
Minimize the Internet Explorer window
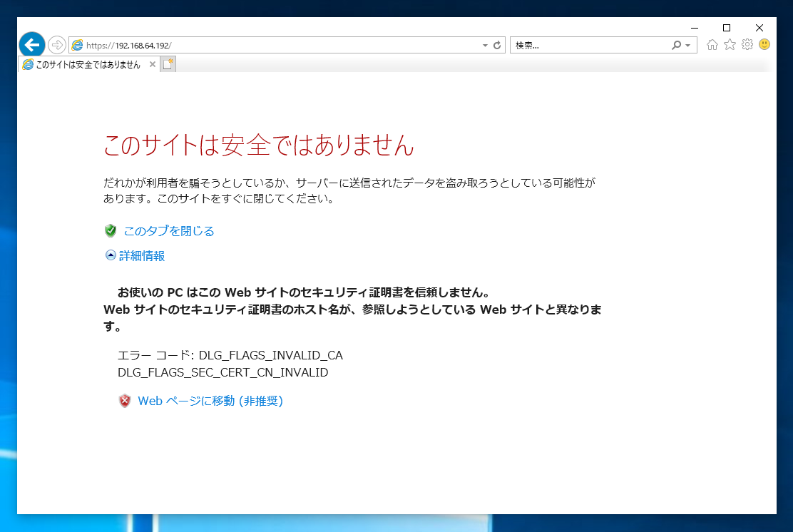point(695,28)
